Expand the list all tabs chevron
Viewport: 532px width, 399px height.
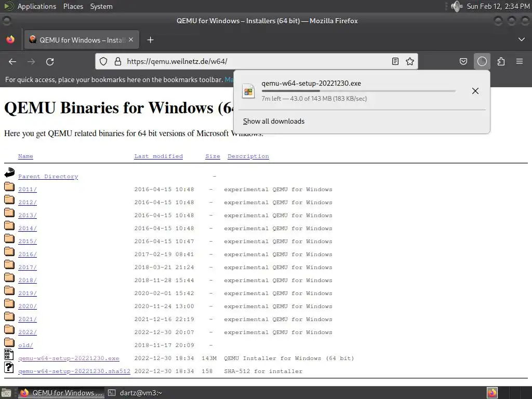coord(522,39)
